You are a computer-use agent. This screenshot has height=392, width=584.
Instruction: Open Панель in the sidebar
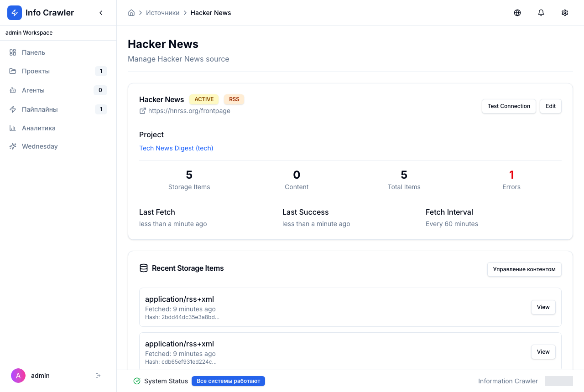point(58,52)
